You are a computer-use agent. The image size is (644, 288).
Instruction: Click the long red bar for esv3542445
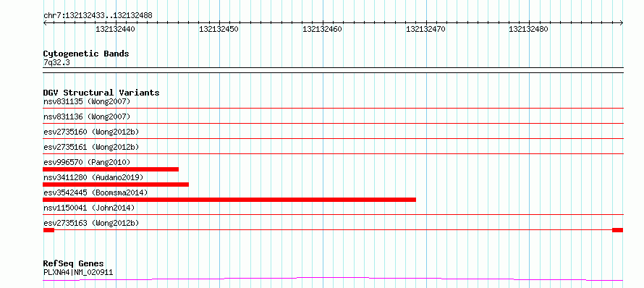click(229, 200)
